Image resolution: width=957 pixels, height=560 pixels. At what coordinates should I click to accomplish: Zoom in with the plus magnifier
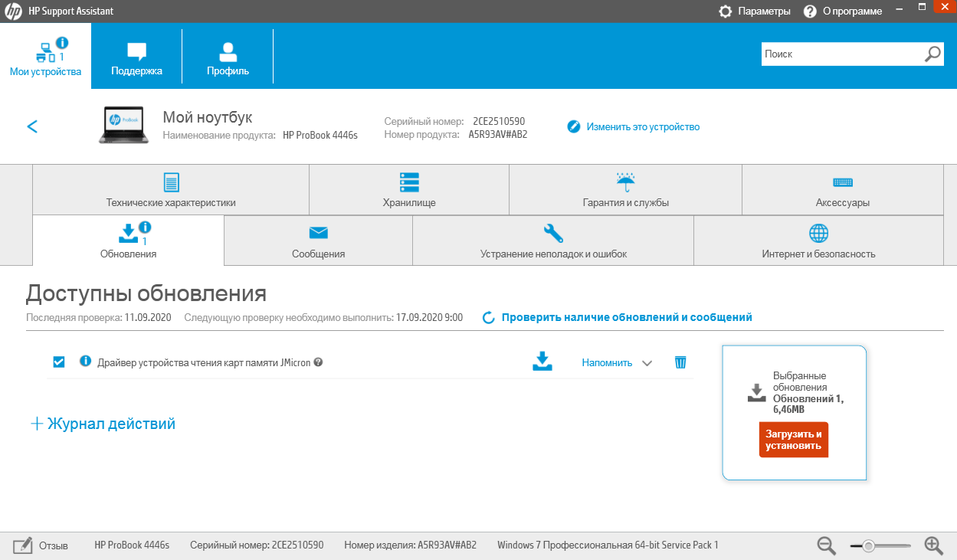[933, 545]
